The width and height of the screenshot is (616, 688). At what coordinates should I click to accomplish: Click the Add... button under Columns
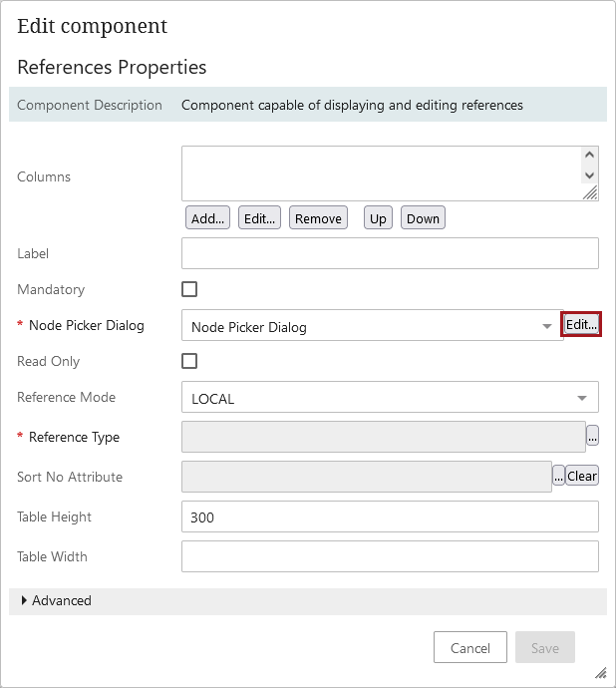point(207,218)
